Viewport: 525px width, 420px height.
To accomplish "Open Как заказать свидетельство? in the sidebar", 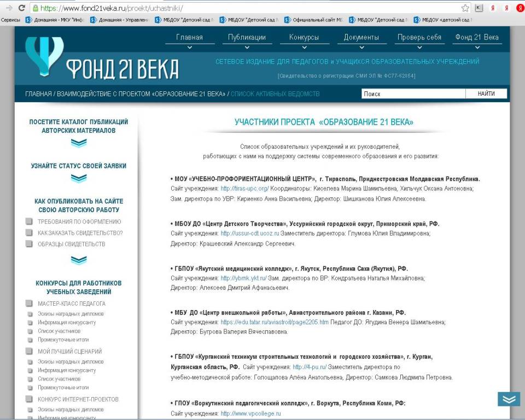I will 80,233.
